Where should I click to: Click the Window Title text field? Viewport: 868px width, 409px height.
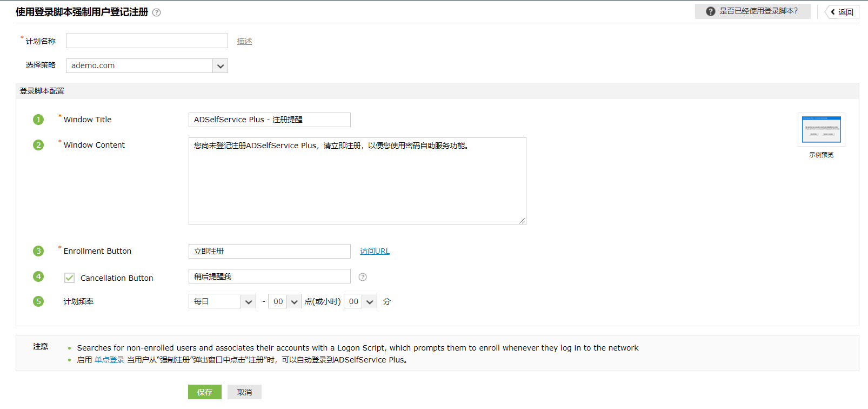pos(270,120)
